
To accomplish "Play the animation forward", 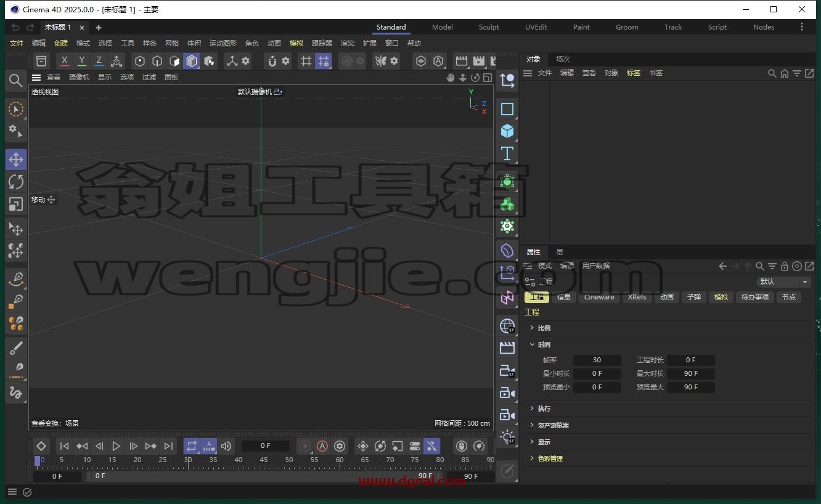I will [116, 446].
